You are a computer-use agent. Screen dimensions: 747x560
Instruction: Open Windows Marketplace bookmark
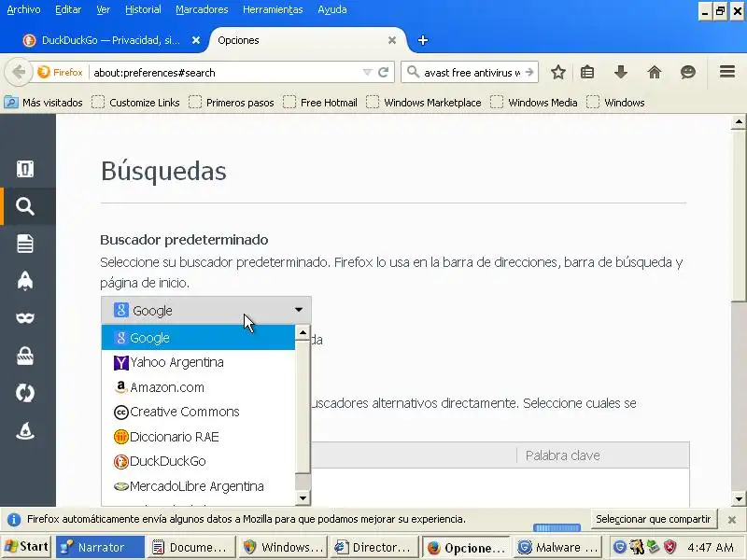point(424,103)
